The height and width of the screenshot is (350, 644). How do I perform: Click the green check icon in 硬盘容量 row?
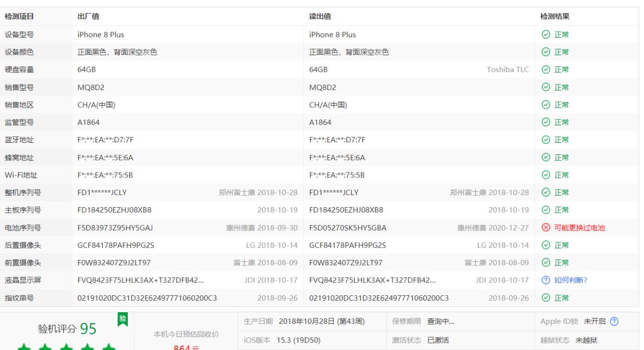point(545,70)
